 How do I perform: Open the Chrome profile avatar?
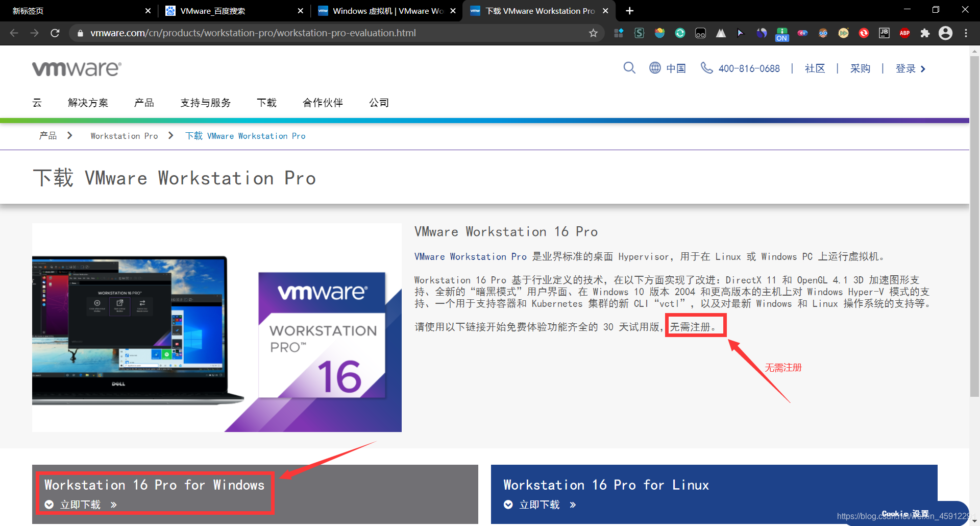click(x=945, y=33)
